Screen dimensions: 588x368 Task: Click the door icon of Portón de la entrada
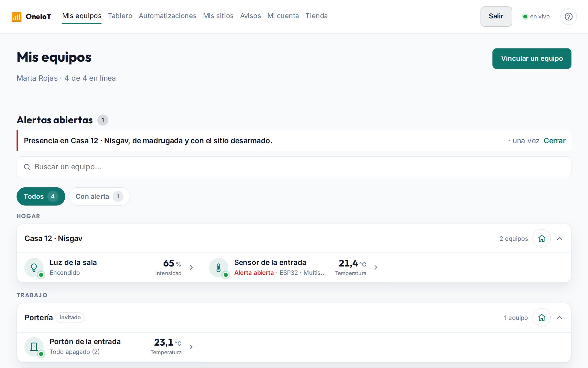[x=34, y=347]
